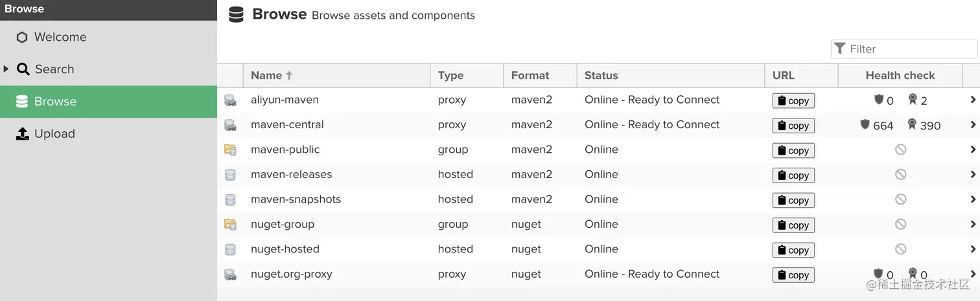Copy the aliyun-maven repository URL

click(793, 100)
